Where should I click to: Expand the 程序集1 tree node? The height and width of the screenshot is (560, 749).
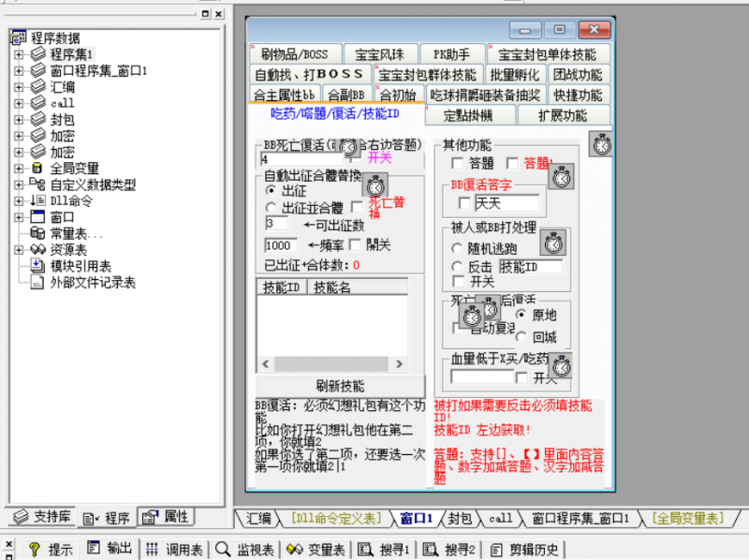(19, 53)
